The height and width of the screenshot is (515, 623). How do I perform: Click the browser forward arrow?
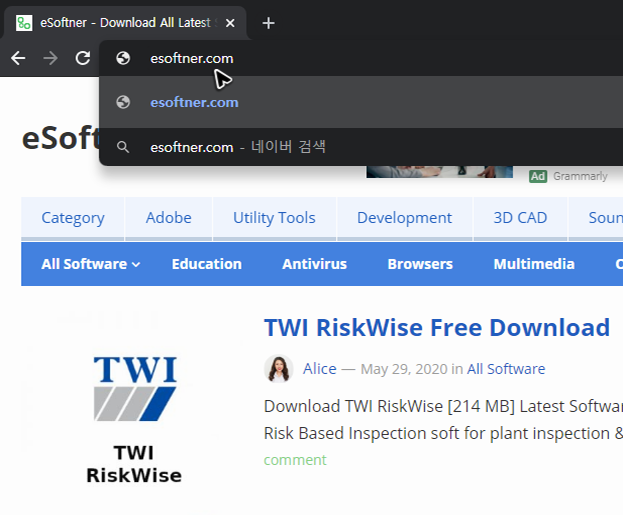pos(50,58)
